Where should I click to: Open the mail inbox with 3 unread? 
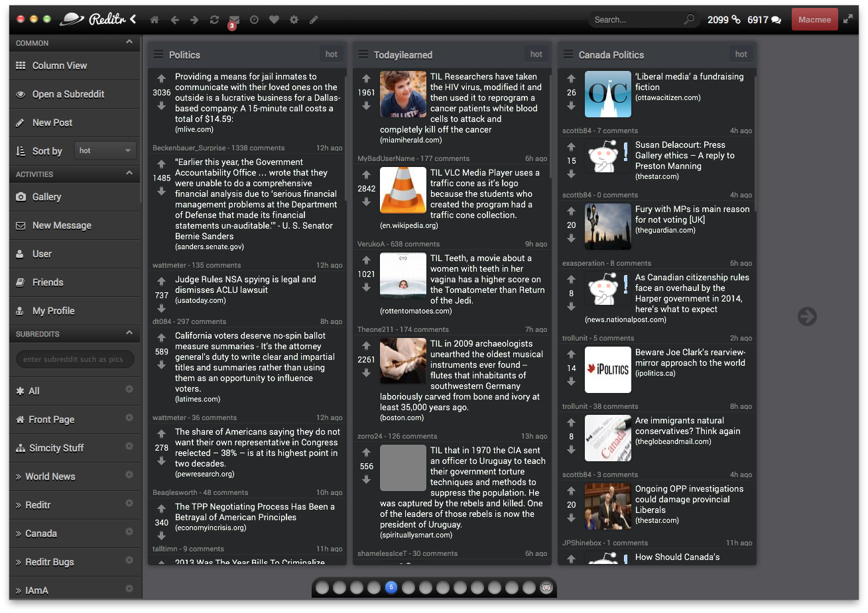[234, 20]
